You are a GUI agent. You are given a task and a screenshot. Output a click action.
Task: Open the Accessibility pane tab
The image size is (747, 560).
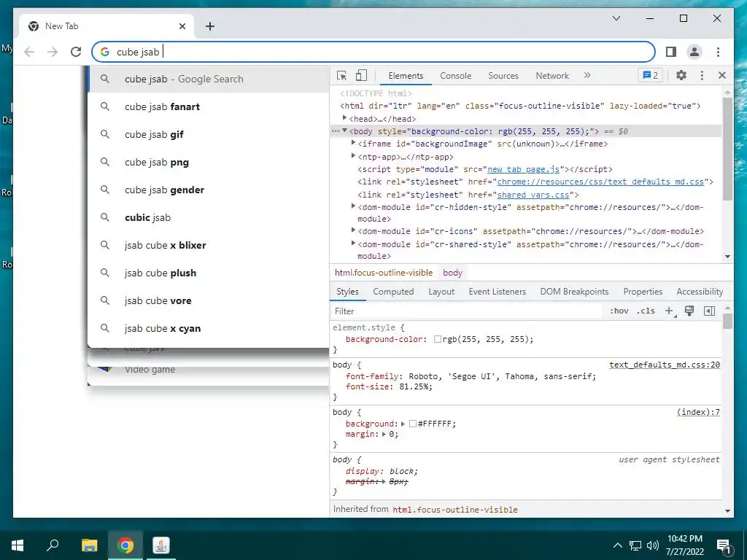click(x=700, y=292)
